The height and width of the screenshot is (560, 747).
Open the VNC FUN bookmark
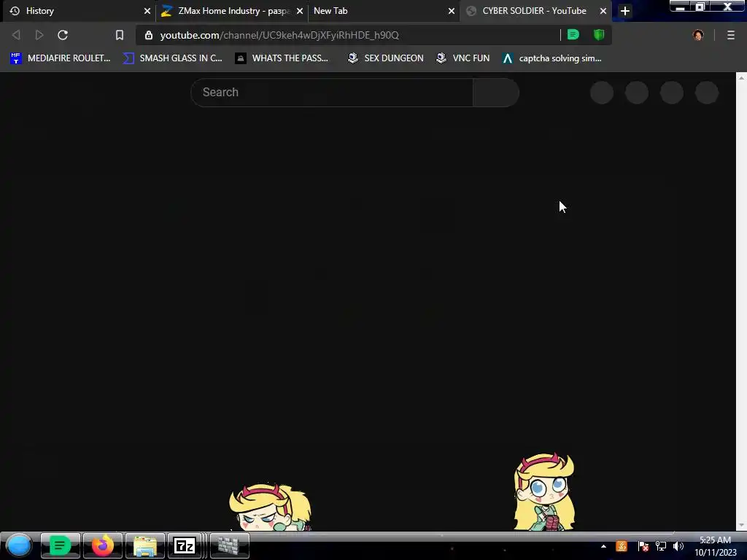point(463,58)
